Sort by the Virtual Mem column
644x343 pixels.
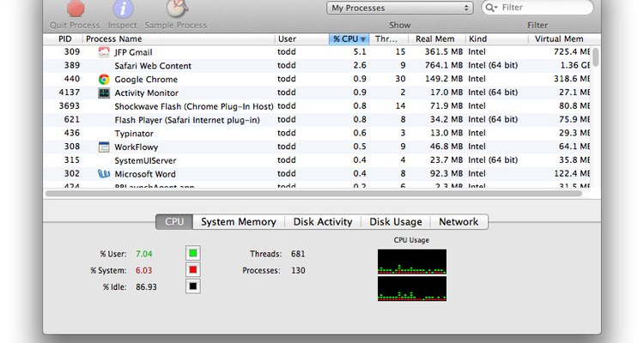[561, 39]
